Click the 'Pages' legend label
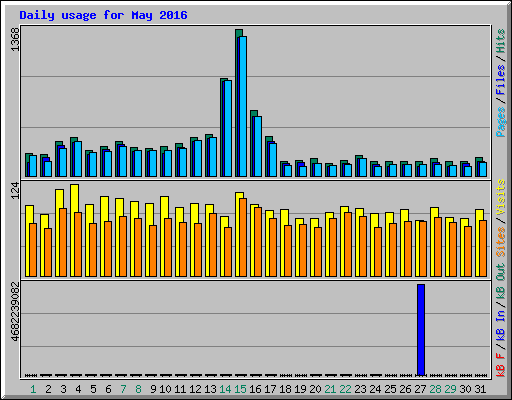Viewport: 512px width, 400px height. click(500, 122)
